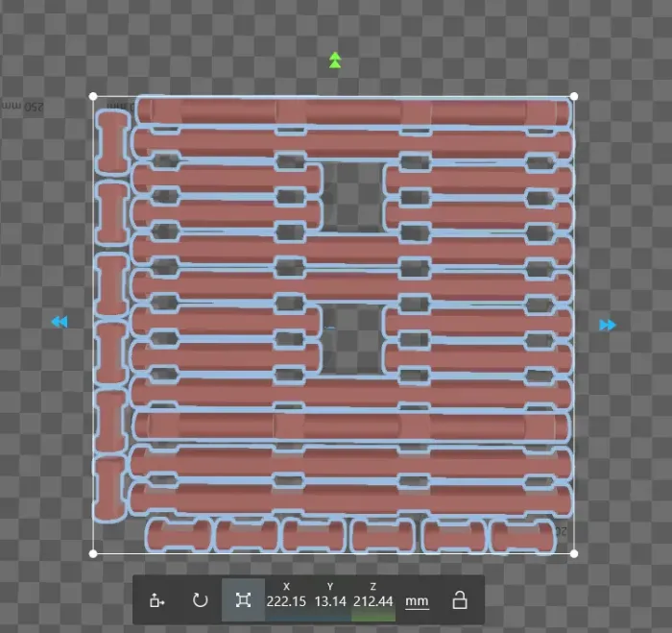Click the X dimension value 222.15
This screenshot has width=672, height=633.
tap(286, 601)
